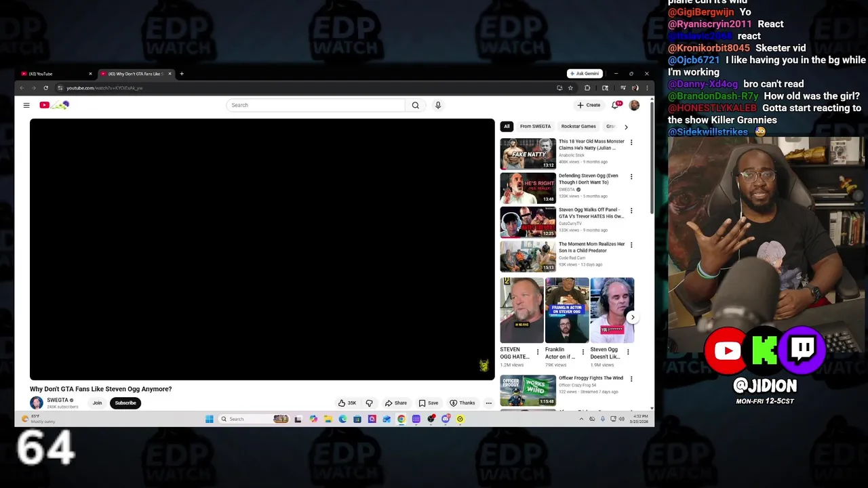The image size is (868, 488).
Task: Click the Ask Gemini button
Action: pos(585,73)
